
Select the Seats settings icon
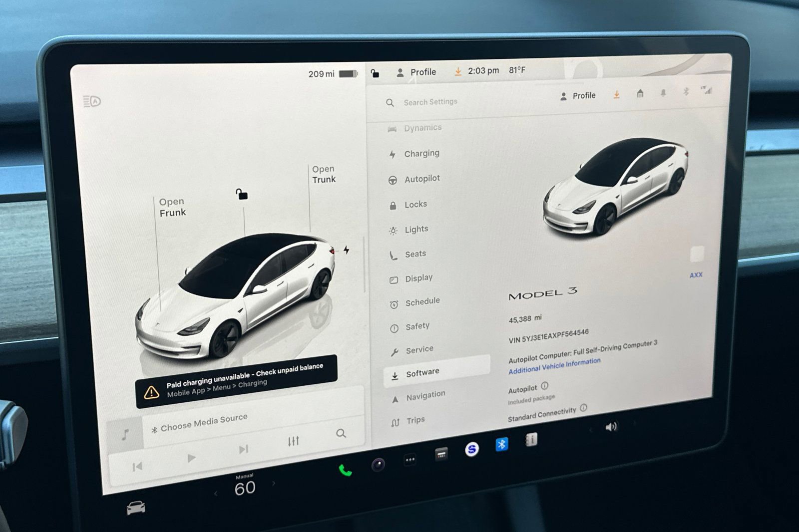[395, 254]
